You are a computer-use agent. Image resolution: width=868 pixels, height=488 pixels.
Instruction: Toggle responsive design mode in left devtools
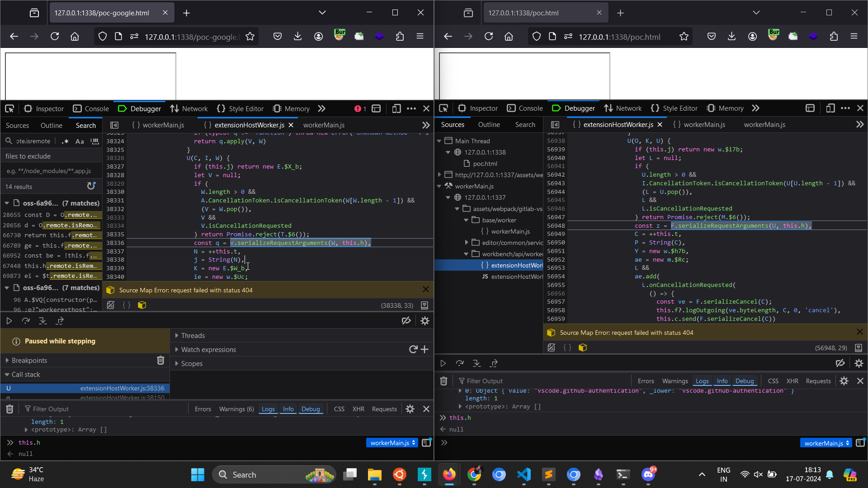[396, 108]
